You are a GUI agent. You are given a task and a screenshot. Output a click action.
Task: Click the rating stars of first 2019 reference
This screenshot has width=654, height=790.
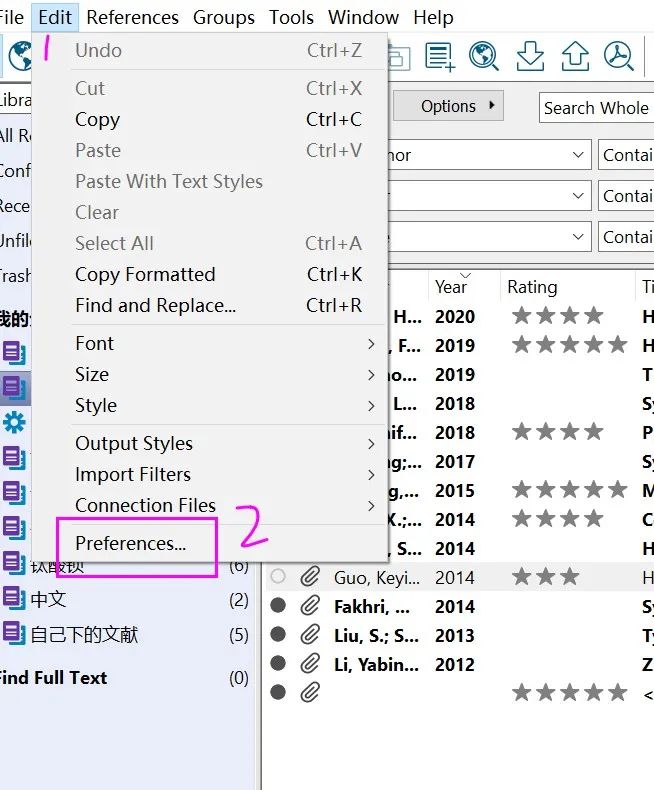pos(569,345)
